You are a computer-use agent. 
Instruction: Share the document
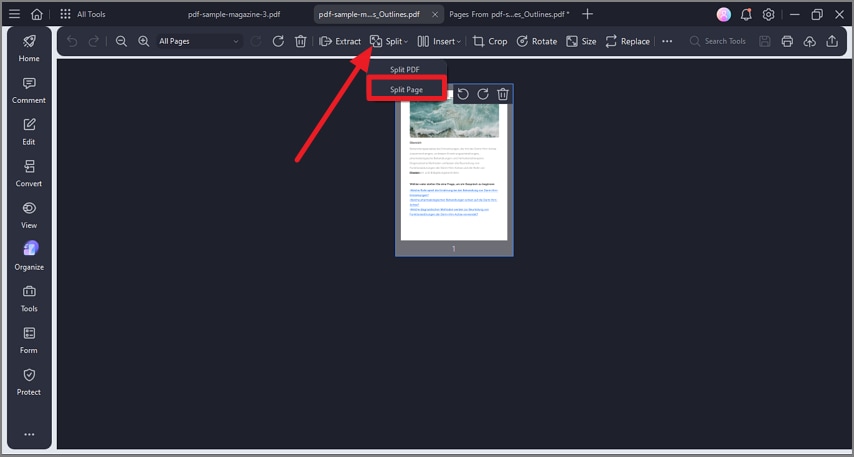coord(832,41)
